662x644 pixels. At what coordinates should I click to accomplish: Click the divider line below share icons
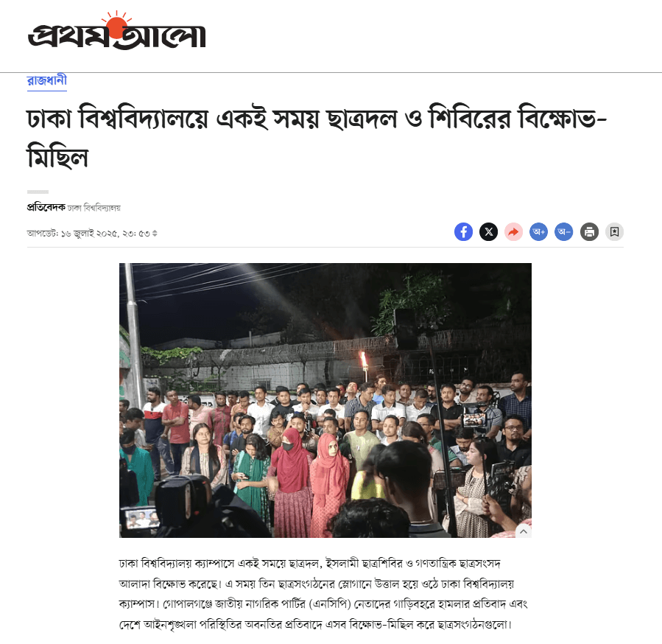[x=325, y=247]
